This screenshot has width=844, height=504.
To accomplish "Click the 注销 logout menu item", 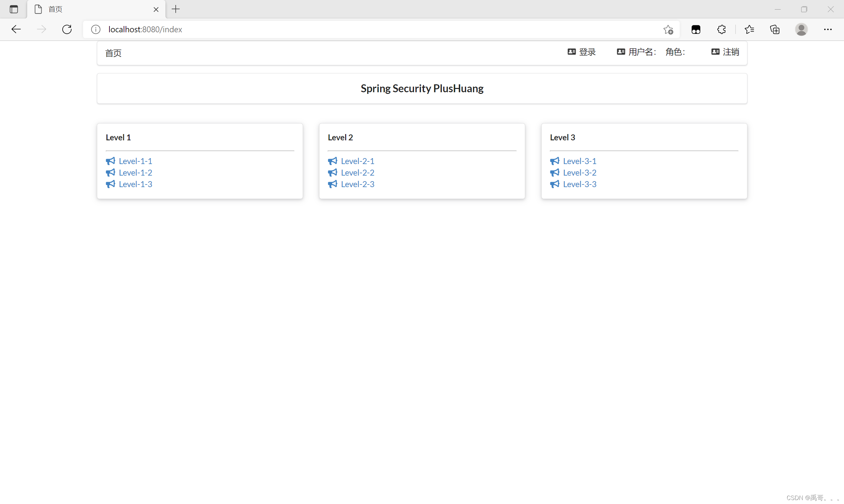I will pos(725,52).
